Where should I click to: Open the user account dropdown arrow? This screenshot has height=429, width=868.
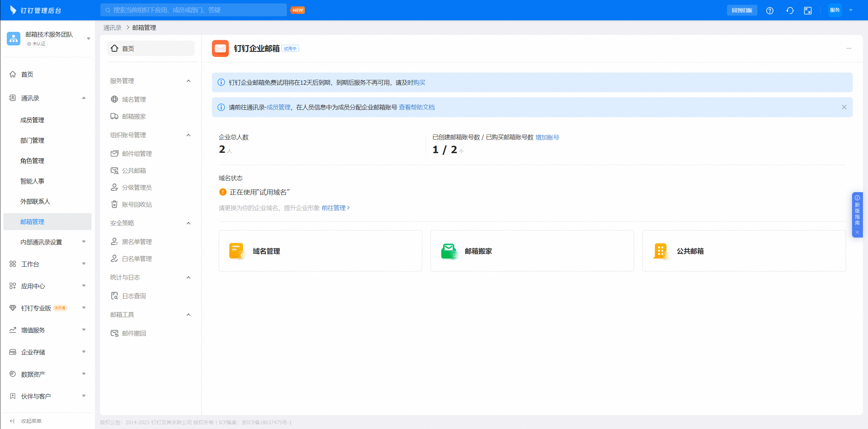(x=851, y=10)
